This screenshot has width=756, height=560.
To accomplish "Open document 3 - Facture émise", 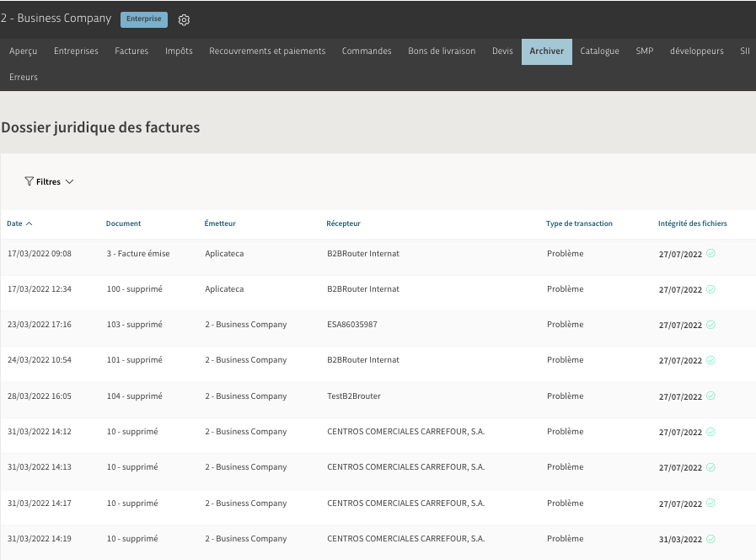I will click(x=137, y=253).
